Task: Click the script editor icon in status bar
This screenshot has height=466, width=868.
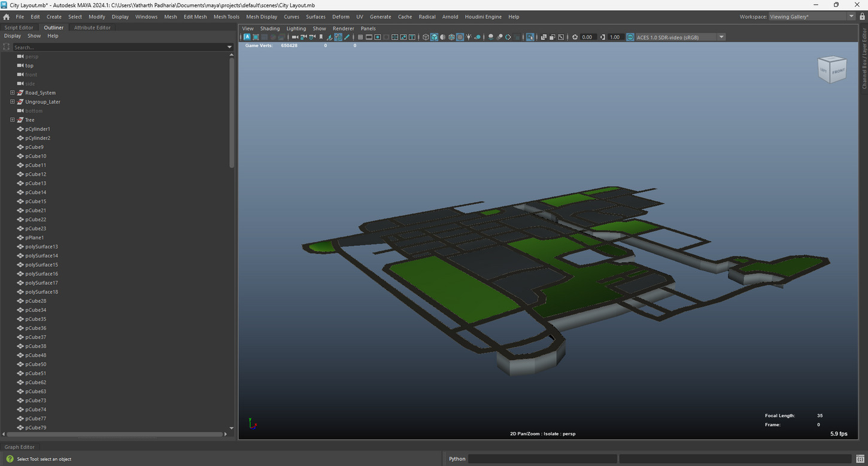Action: point(859,459)
